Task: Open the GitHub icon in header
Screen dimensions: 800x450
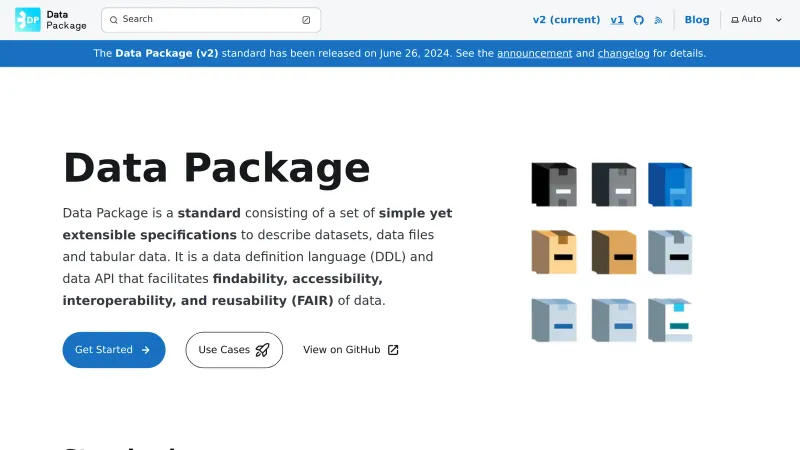Action: pyautogui.click(x=639, y=20)
